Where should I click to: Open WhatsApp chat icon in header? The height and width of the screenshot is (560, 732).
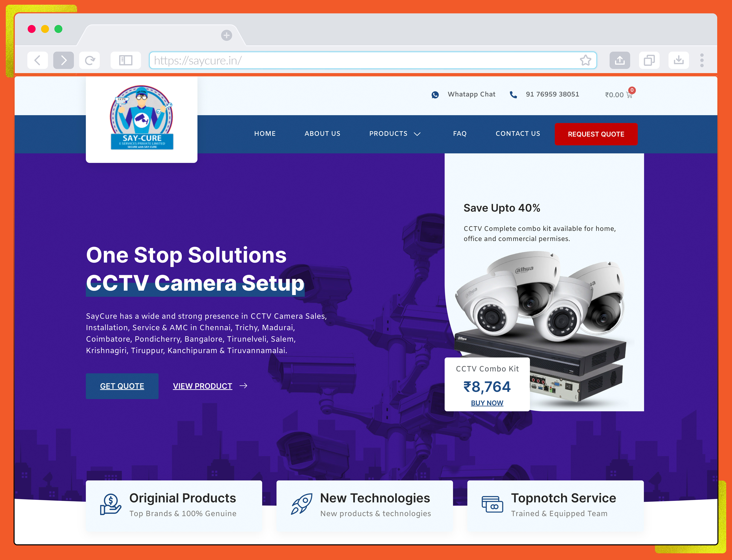click(435, 95)
